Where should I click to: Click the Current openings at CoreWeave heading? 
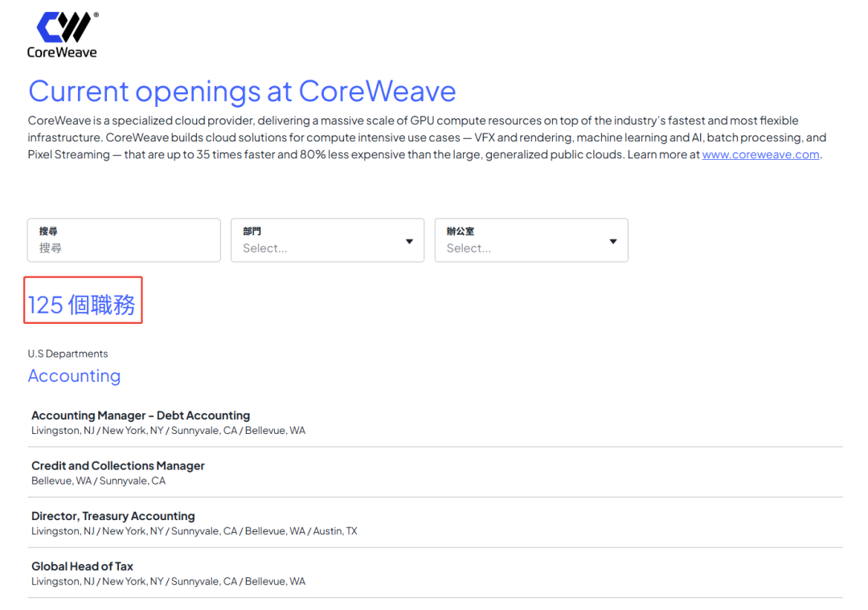[x=242, y=92]
